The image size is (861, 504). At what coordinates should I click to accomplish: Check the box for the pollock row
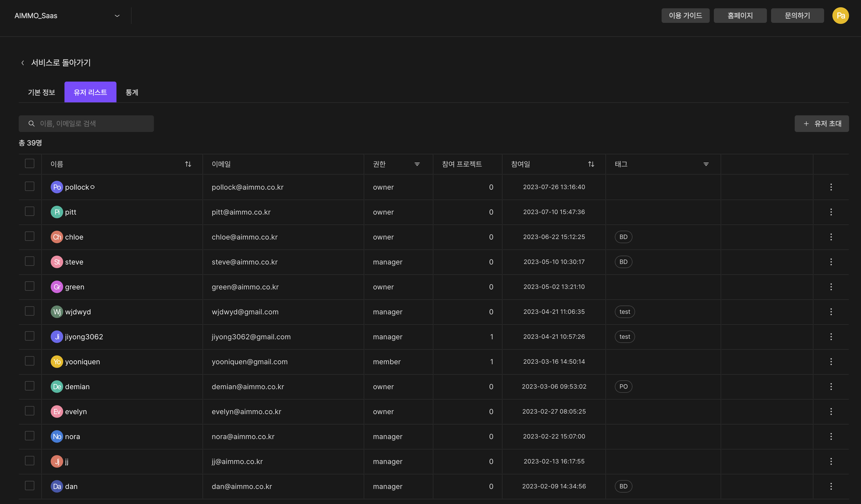pos(30,186)
